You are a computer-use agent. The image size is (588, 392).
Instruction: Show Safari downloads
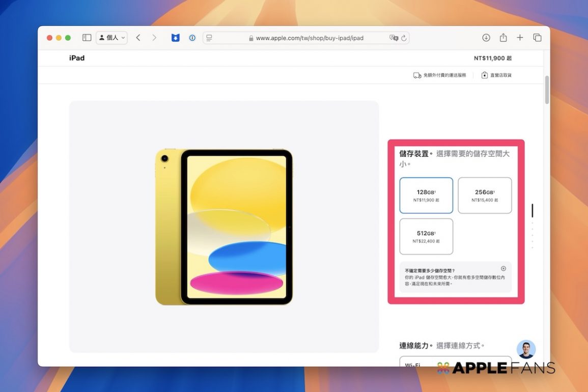(486, 38)
